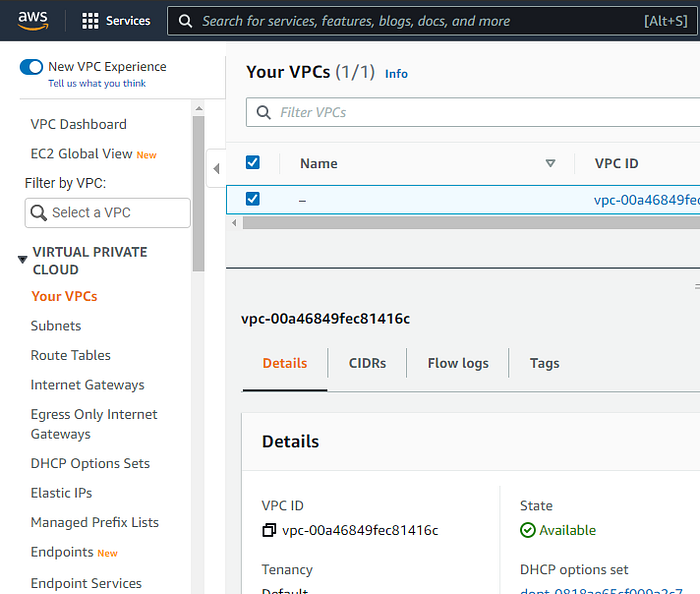Viewport: 700px width, 594px height.
Task: Uncheck the select-all checkbox in table header
Action: [x=253, y=162]
